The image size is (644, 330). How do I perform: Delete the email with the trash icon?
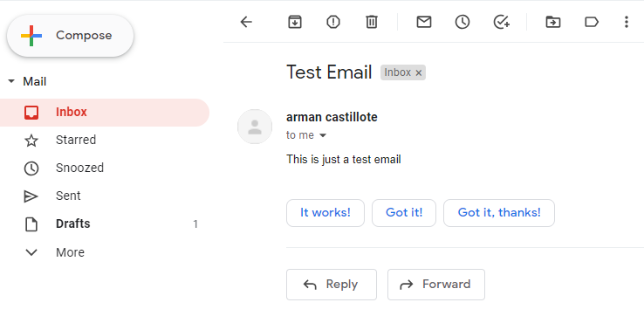pos(371,22)
